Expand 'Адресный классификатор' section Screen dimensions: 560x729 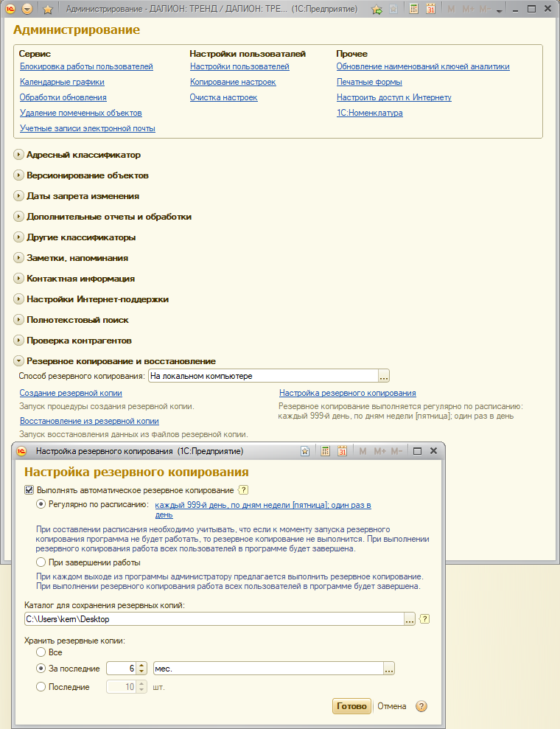pos(18,155)
